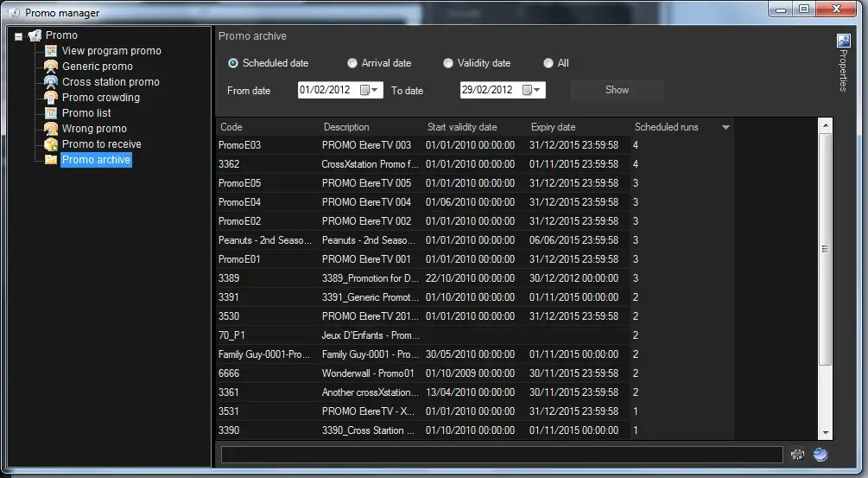Image resolution: width=868 pixels, height=478 pixels.
Task: Select the Arrival date radio option
Action: (352, 63)
